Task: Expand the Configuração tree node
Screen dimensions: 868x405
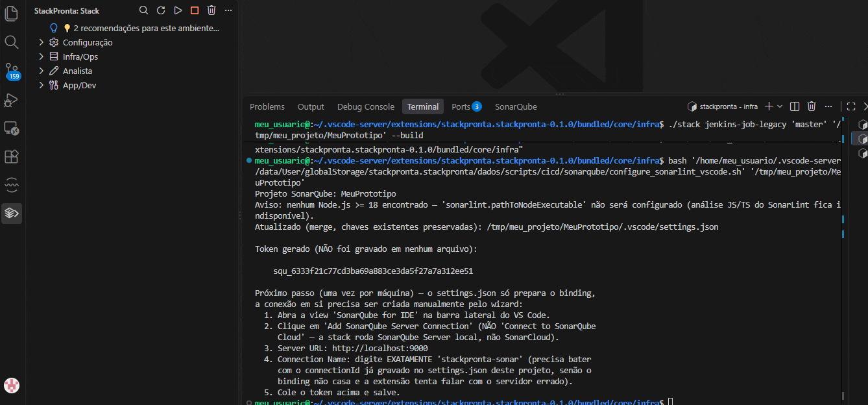Action: (42, 42)
